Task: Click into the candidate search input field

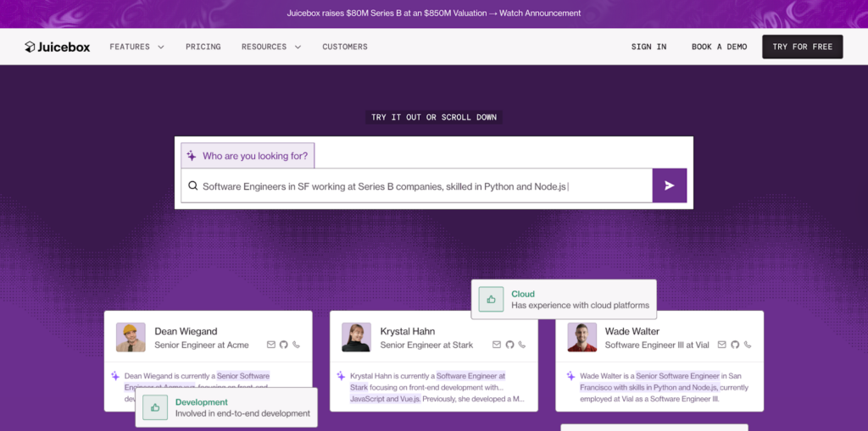Action: pos(415,186)
